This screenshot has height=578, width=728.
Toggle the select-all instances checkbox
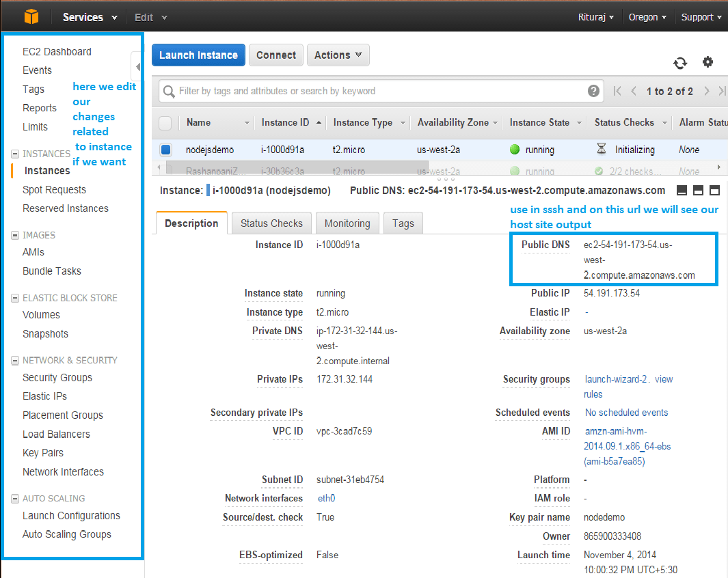point(165,123)
